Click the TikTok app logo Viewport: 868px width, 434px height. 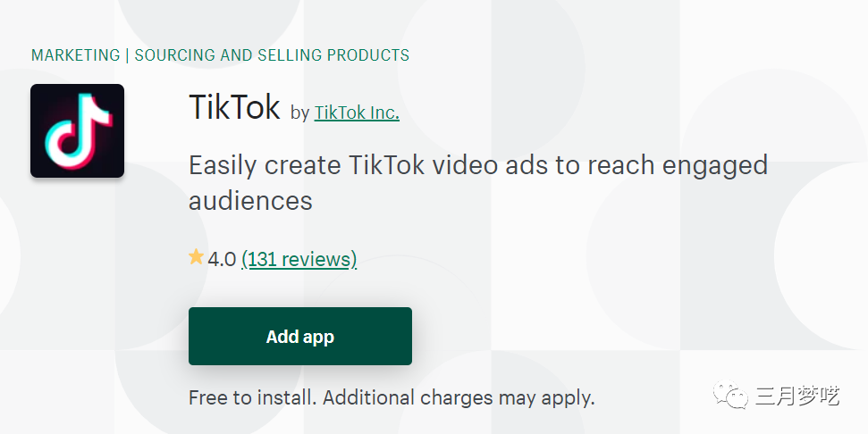click(x=77, y=130)
